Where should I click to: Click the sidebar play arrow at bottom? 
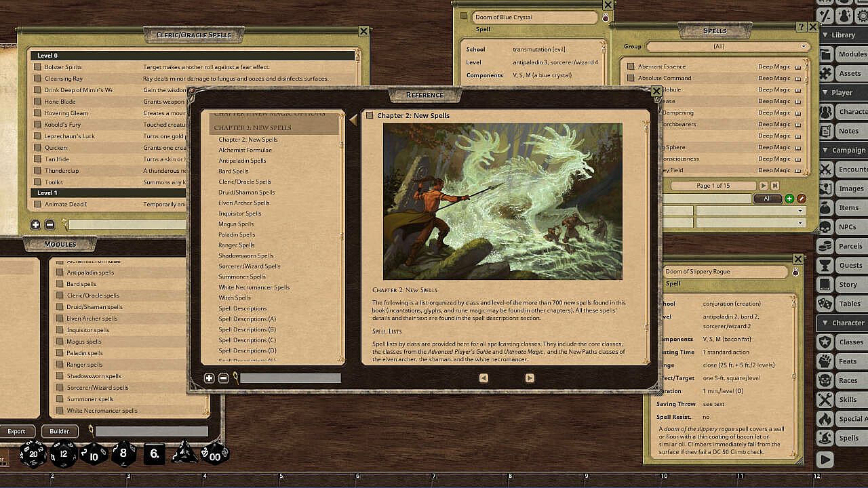coord(825,460)
